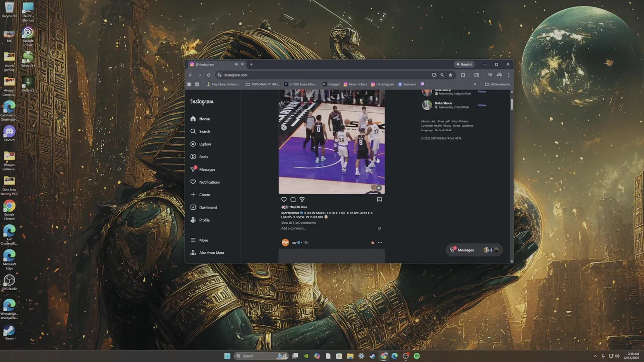Screen dimensions: 644x362
Task: Open Messages in left sidebar
Action: [x=203, y=169]
